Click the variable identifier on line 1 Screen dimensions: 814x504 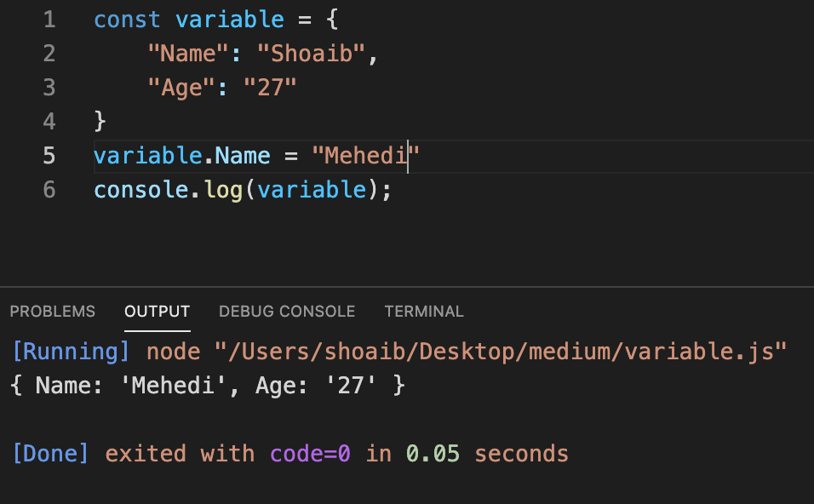[x=228, y=19]
